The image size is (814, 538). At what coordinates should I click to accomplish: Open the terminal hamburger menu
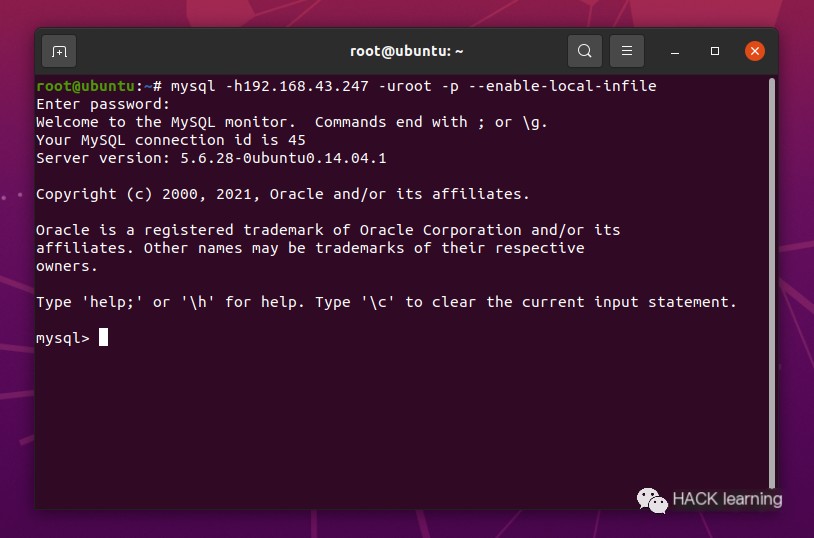(627, 51)
